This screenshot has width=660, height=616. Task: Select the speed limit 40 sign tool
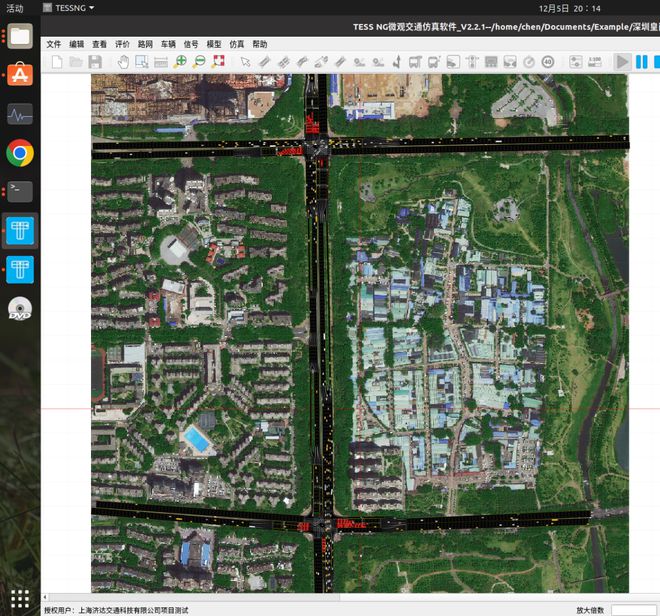[x=548, y=62]
